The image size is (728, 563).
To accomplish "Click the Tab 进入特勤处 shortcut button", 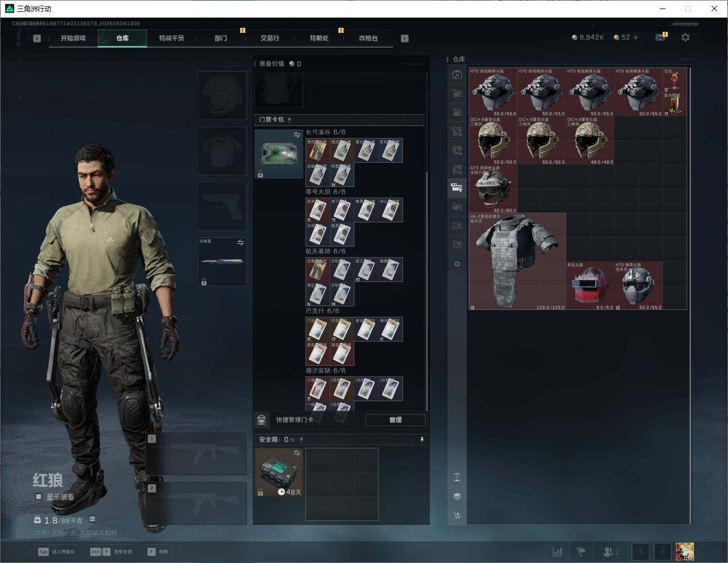I will [x=56, y=552].
